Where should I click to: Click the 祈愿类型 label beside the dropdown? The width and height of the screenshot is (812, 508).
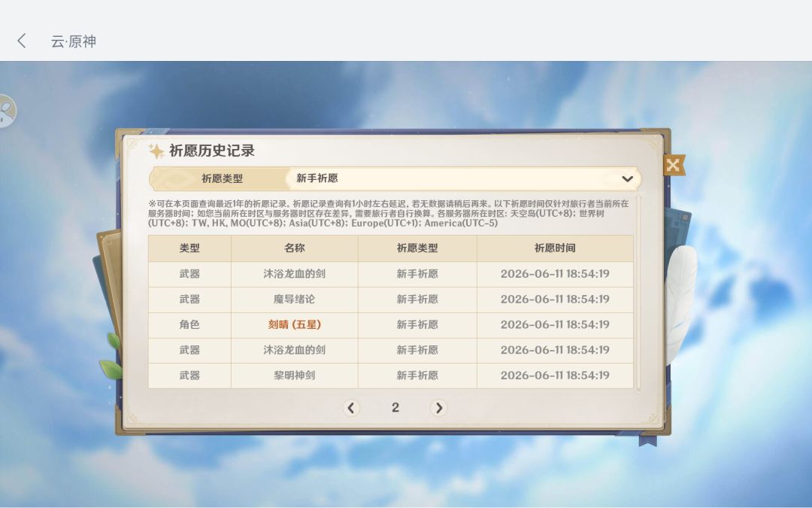click(x=222, y=179)
